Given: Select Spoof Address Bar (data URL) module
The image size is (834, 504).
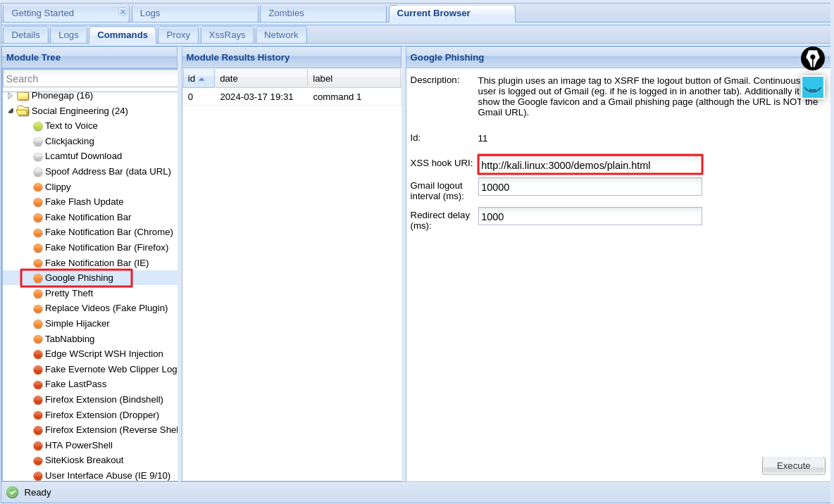Looking at the screenshot, I should tap(108, 172).
